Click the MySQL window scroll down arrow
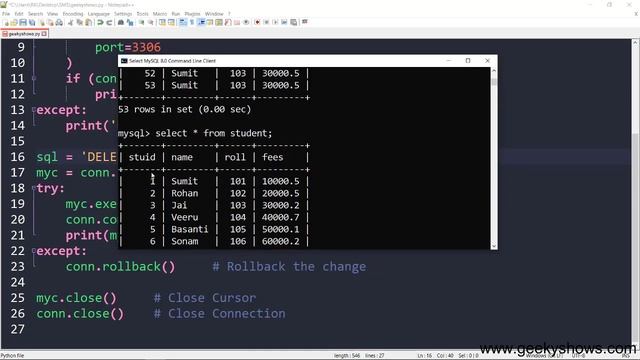Image resolution: width=640 pixels, height=360 pixels. click(494, 246)
